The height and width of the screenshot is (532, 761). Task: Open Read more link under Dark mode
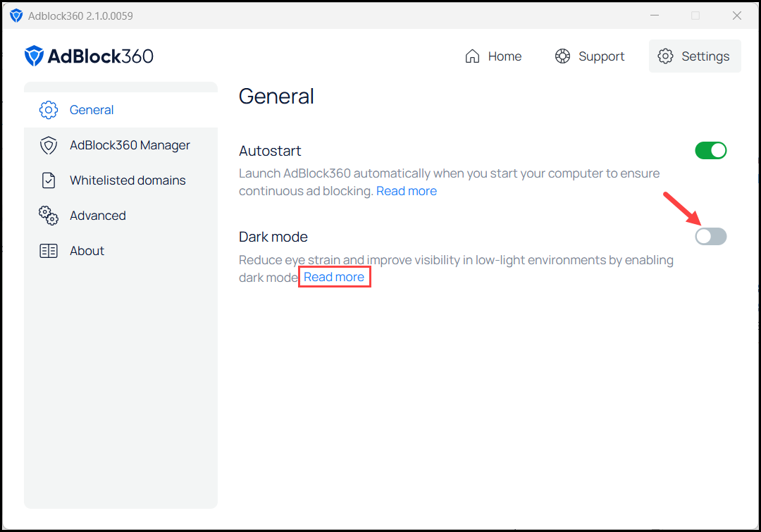point(334,277)
